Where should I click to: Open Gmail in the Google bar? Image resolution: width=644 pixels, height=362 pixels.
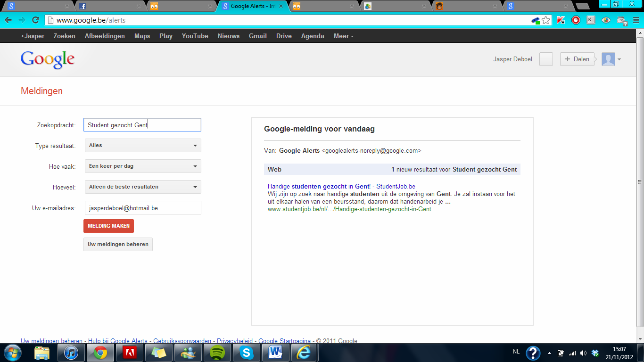(258, 36)
